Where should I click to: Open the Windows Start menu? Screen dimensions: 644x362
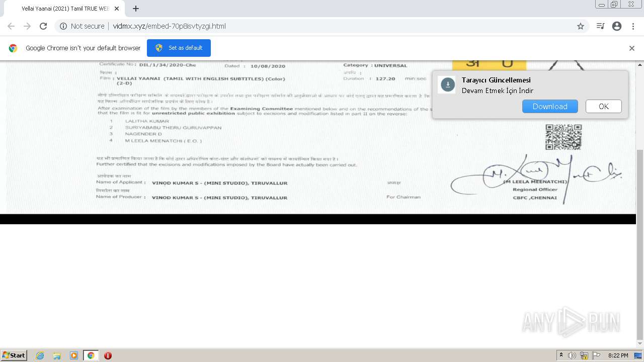[x=14, y=355]
